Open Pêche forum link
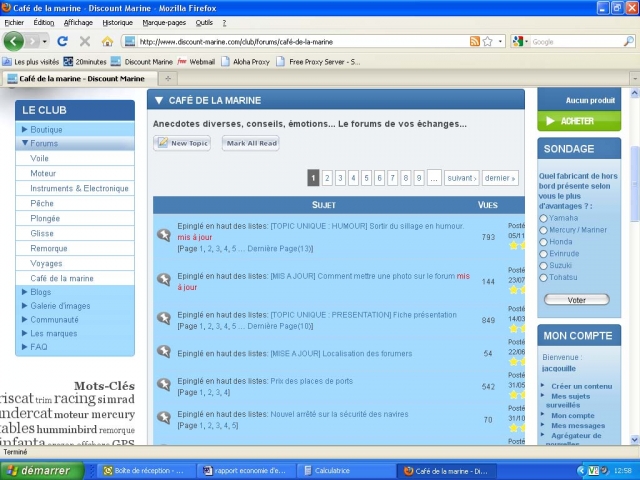The width and height of the screenshot is (640, 480). coord(42,203)
